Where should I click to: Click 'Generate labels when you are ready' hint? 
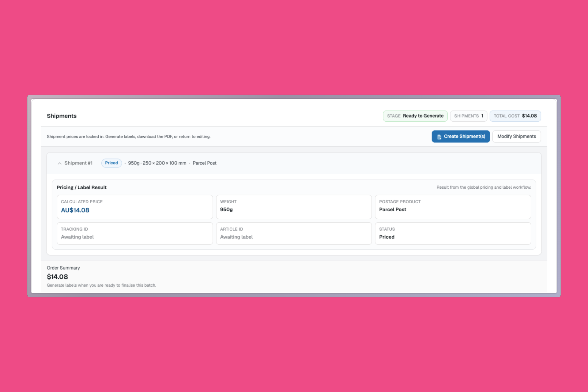point(101,285)
